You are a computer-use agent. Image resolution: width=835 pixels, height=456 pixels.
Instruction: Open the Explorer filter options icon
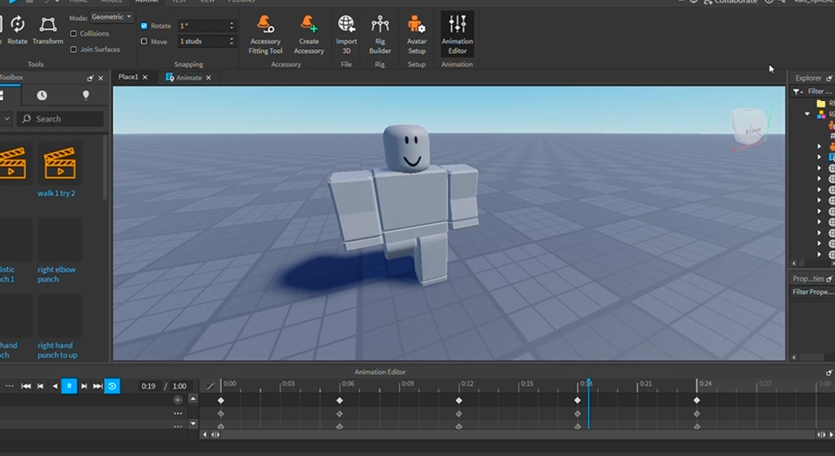pyautogui.click(x=798, y=92)
